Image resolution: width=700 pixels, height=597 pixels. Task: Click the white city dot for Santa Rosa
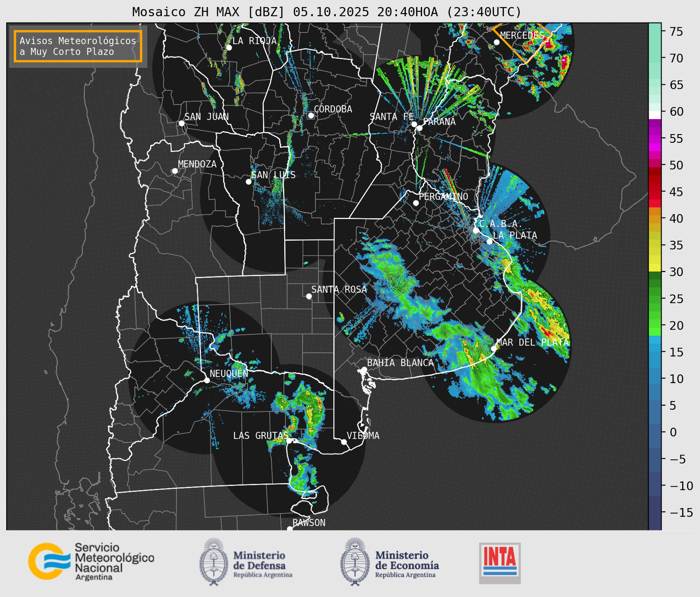tap(309, 296)
